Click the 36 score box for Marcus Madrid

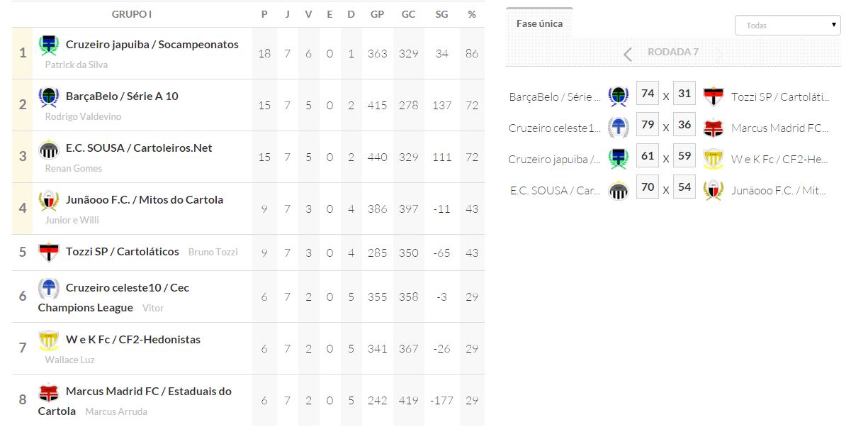[684, 125]
